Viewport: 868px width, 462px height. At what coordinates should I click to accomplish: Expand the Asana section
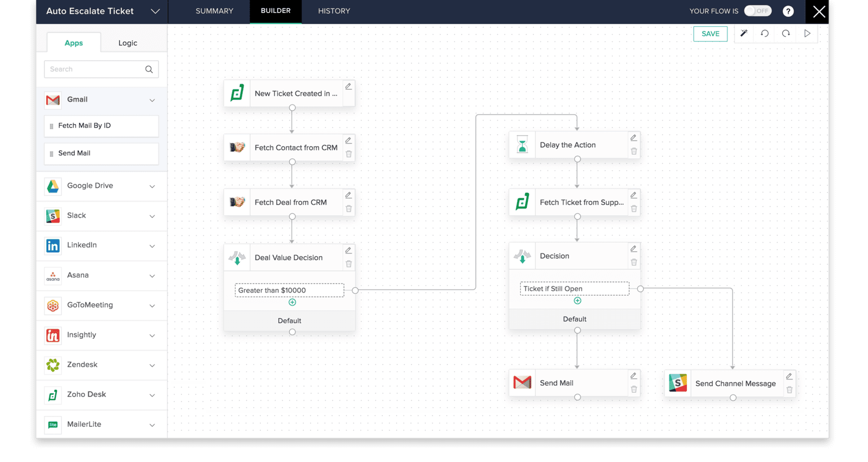pyautogui.click(x=152, y=276)
